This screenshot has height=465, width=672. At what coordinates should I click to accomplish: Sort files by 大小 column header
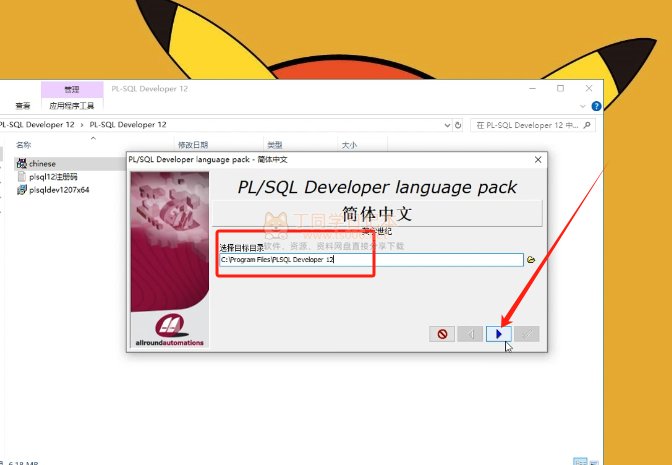[349, 145]
